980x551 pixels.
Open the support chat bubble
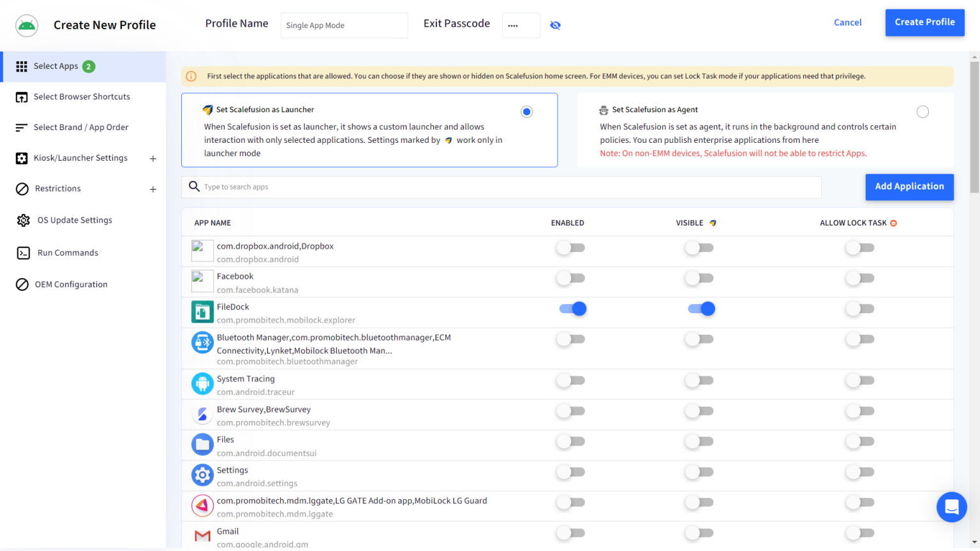(x=951, y=507)
